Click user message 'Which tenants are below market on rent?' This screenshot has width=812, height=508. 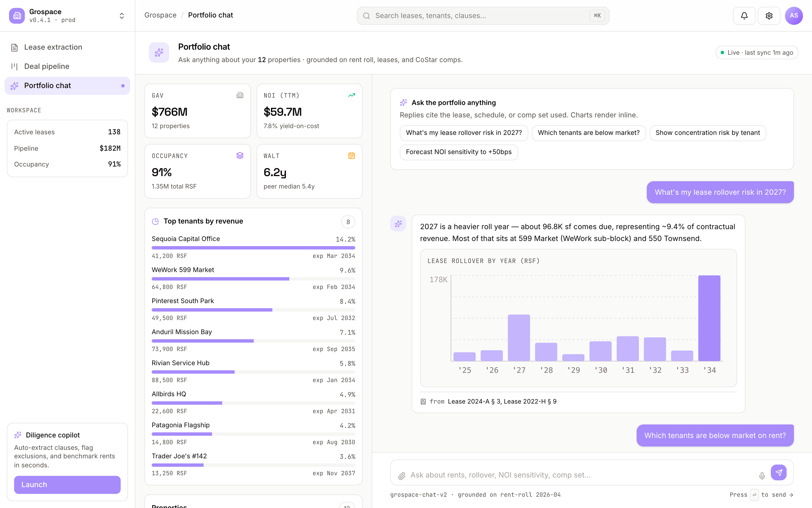715,435
